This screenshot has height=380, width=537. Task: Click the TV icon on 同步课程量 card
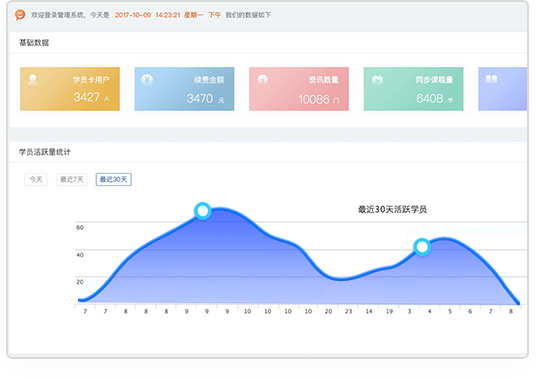377,79
